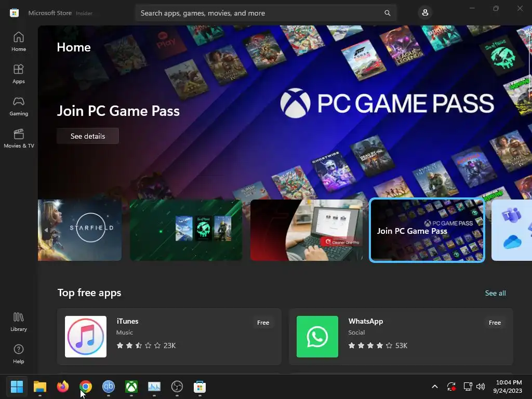Click the WhatsApp star rating 53K

[x=378, y=345]
